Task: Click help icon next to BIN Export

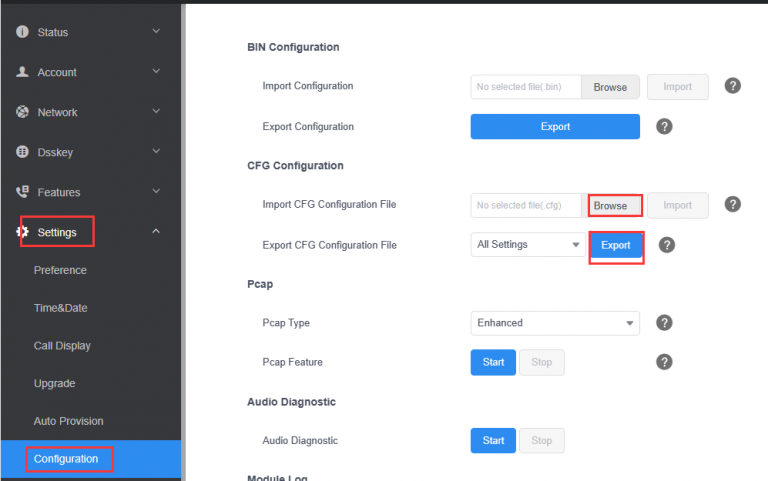Action: tap(664, 127)
